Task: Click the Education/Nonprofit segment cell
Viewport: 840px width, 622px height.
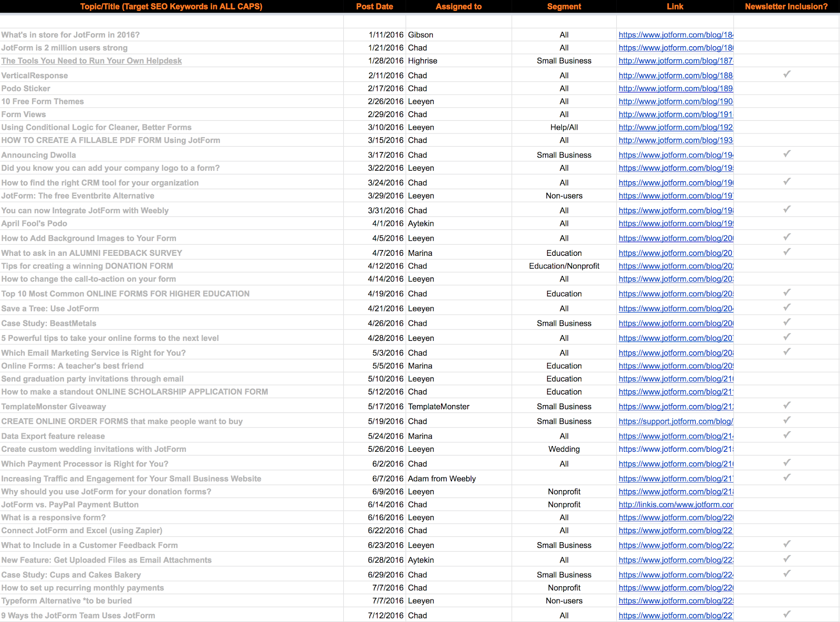Action: [x=564, y=266]
